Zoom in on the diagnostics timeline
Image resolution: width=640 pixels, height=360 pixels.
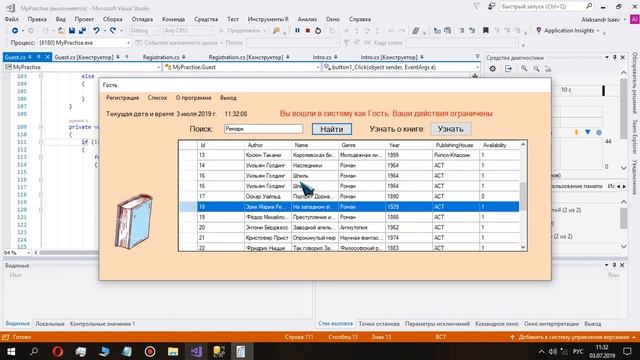(x=524, y=69)
